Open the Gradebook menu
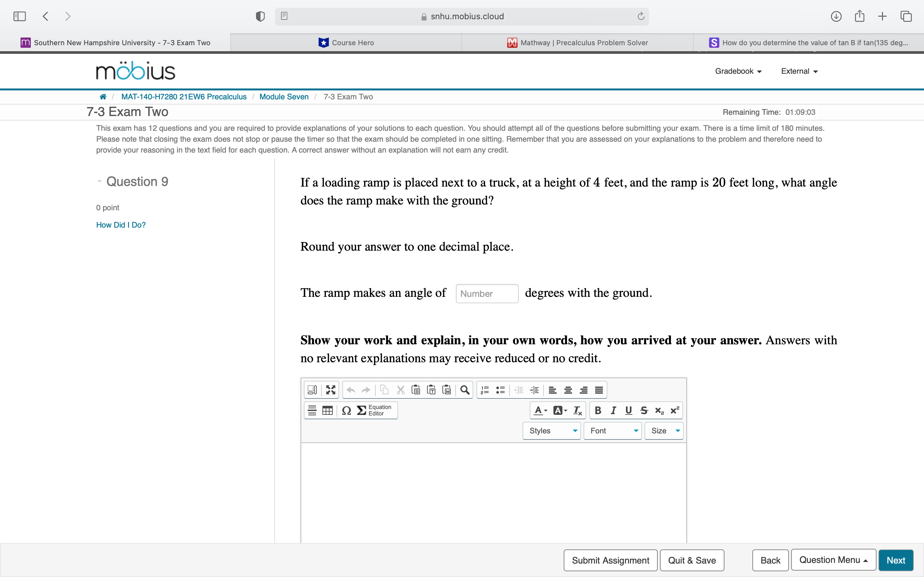This screenshot has width=924, height=577. (x=738, y=71)
